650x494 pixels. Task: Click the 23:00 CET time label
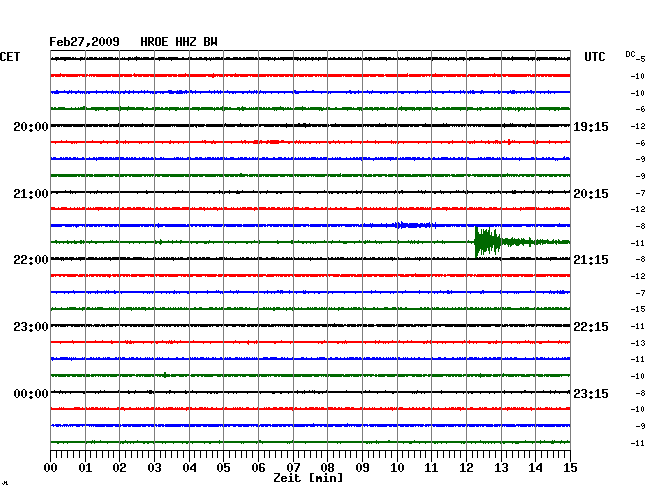tap(31, 327)
